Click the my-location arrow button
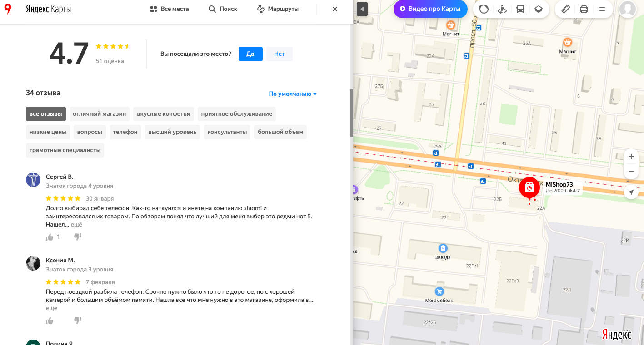 click(631, 192)
